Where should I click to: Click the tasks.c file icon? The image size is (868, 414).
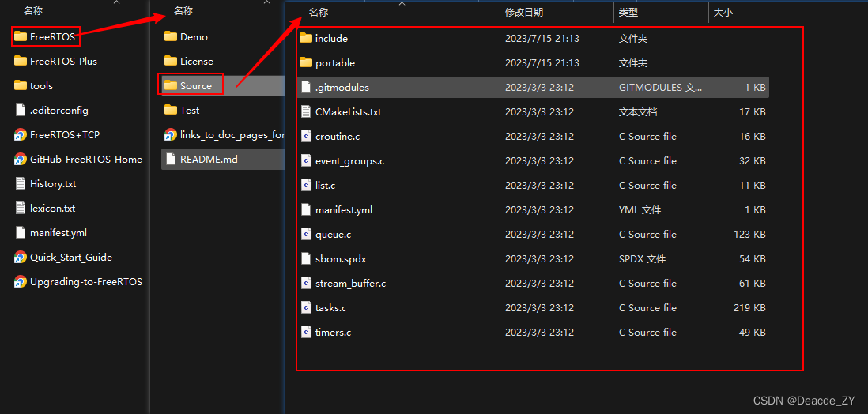306,307
